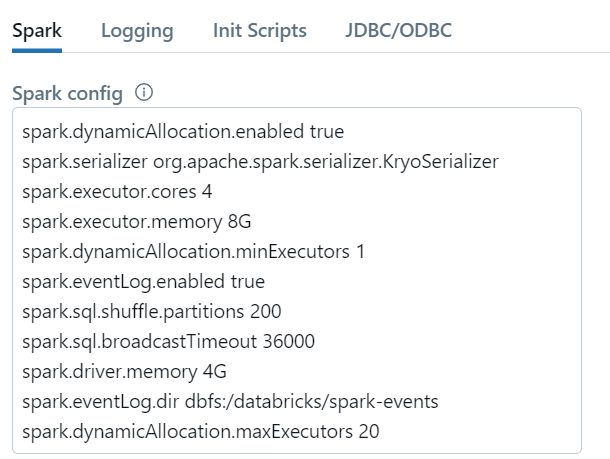
Task: Click on the dbfs:/databricks/spark-events path text
Action: [312, 401]
